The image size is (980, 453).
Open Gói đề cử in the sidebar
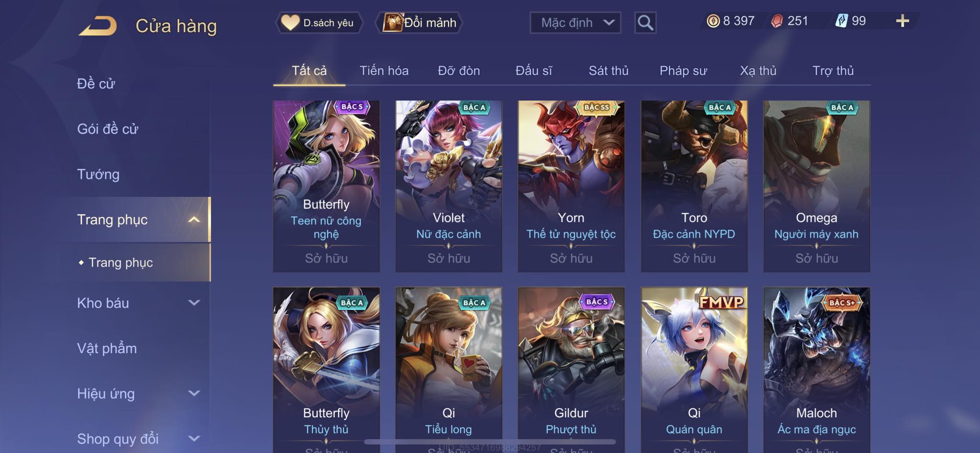tap(108, 129)
